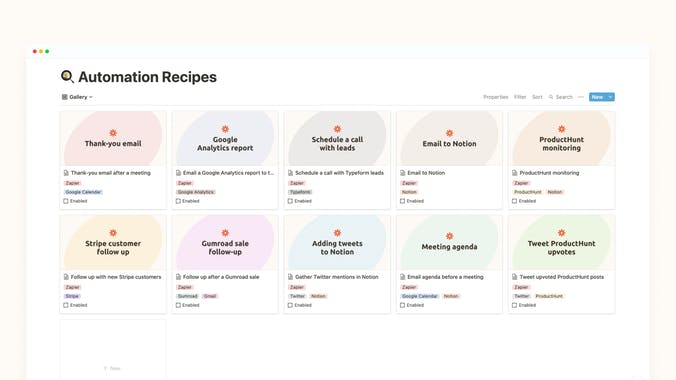This screenshot has height=380, width=676.
Task: Click Twitter tag on Tweet upvoted ProductHunt card
Action: click(522, 296)
